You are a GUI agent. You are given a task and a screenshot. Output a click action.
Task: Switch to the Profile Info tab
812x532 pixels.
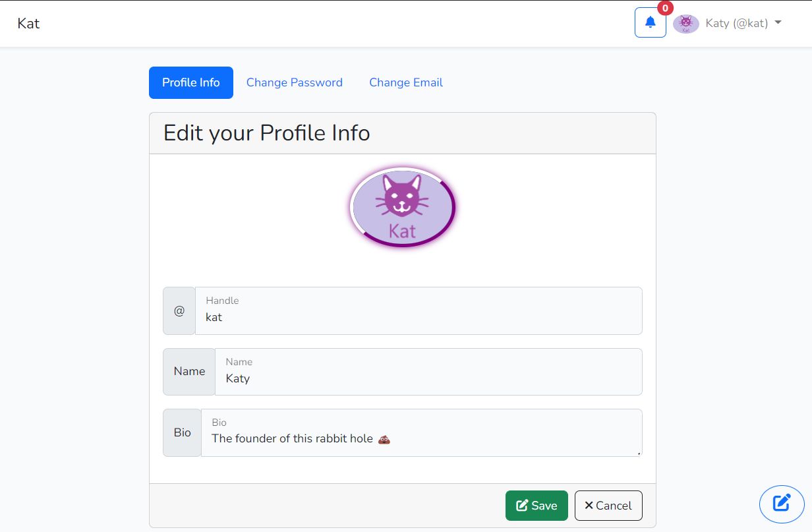point(191,82)
